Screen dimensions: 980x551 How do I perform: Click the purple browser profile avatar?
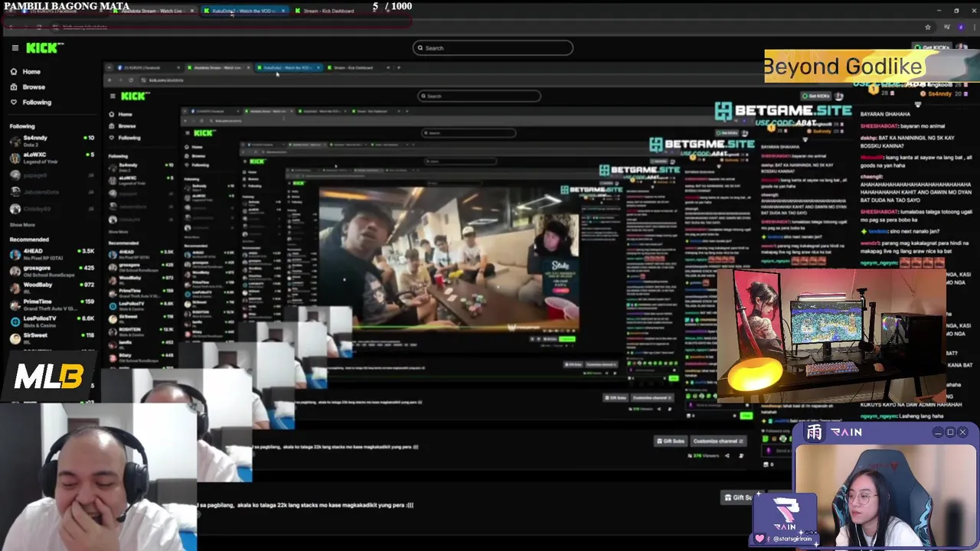click(960, 27)
